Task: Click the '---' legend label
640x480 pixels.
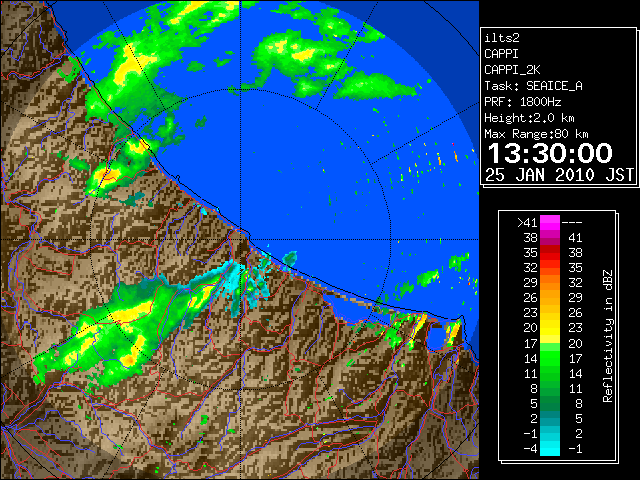Action: pyautogui.click(x=572, y=223)
